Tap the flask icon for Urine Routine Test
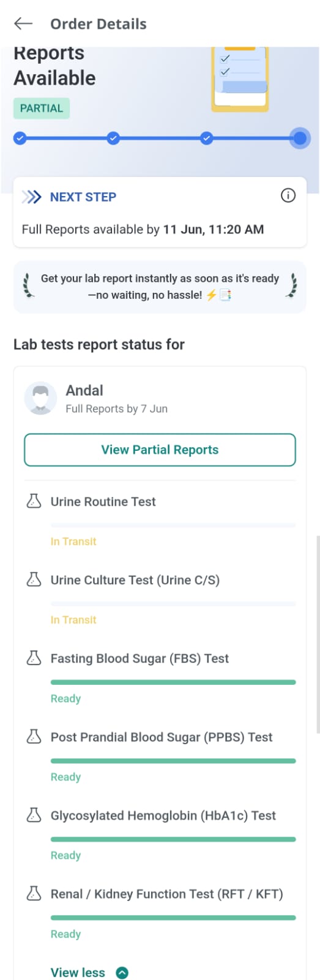Image resolution: width=320 pixels, height=980 pixels. coord(34,502)
